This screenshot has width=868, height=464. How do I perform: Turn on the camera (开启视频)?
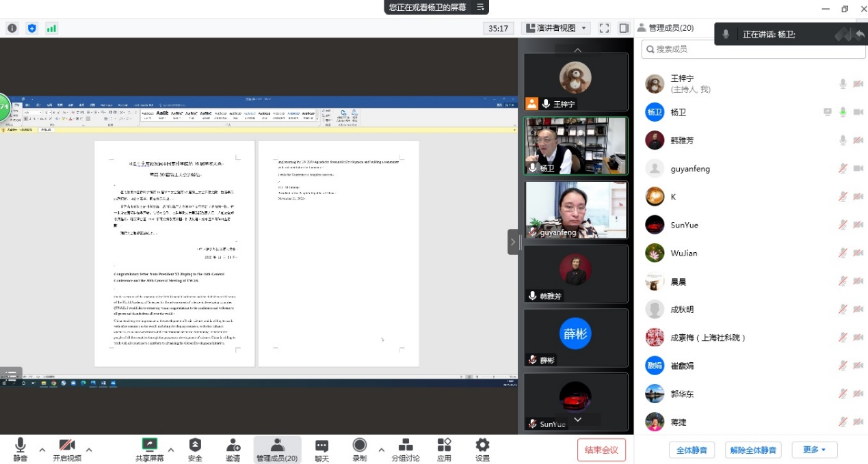(67, 449)
